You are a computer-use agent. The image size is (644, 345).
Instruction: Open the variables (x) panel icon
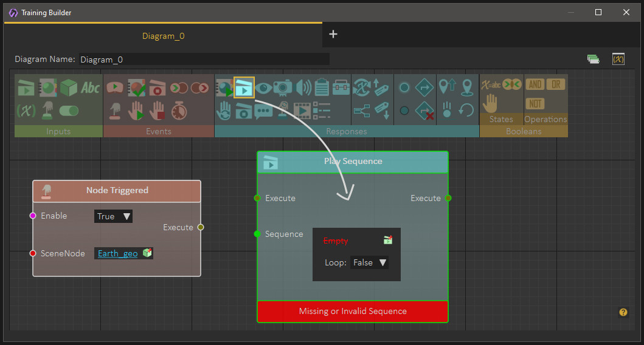pyautogui.click(x=618, y=59)
